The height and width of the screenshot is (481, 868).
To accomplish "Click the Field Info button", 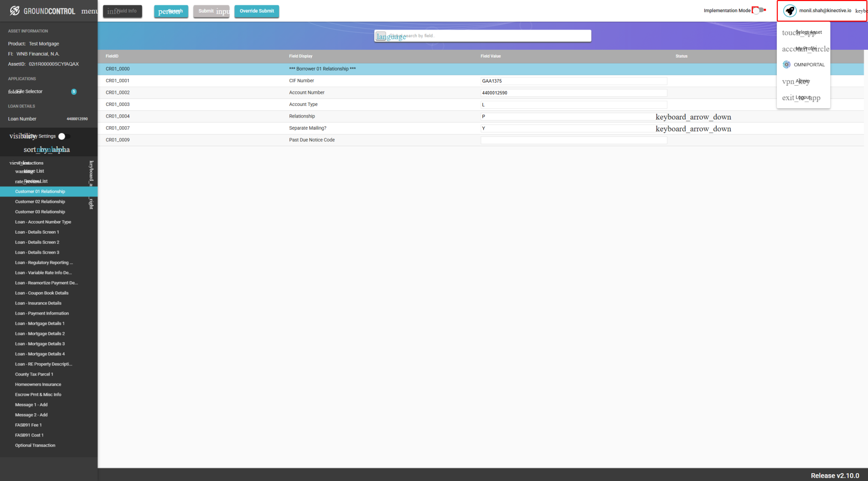I will tap(123, 11).
